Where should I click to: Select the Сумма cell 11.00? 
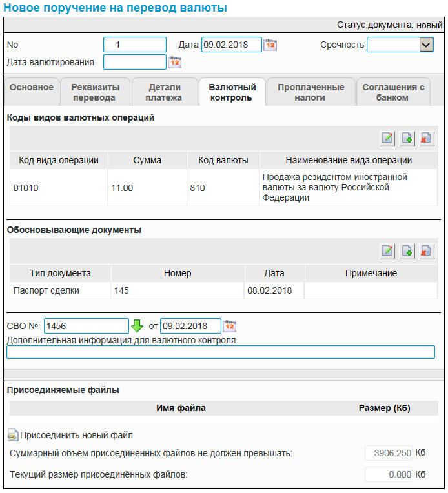click(147, 188)
